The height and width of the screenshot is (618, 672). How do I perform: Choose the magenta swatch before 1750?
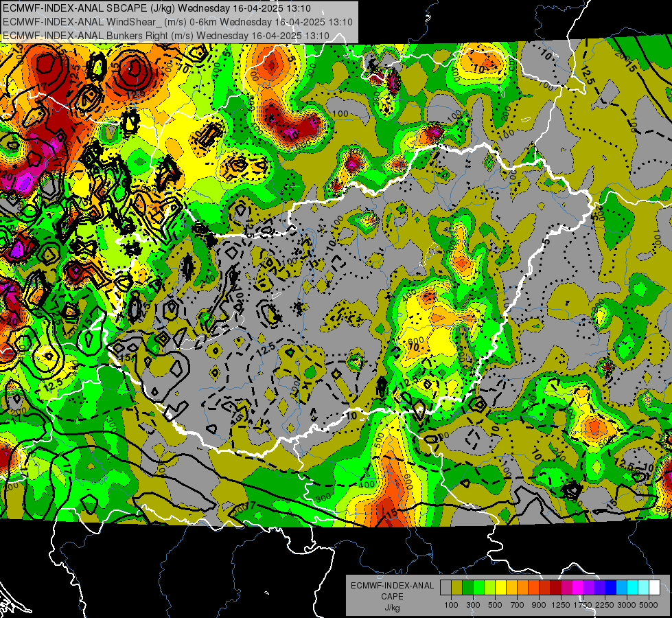(x=578, y=587)
